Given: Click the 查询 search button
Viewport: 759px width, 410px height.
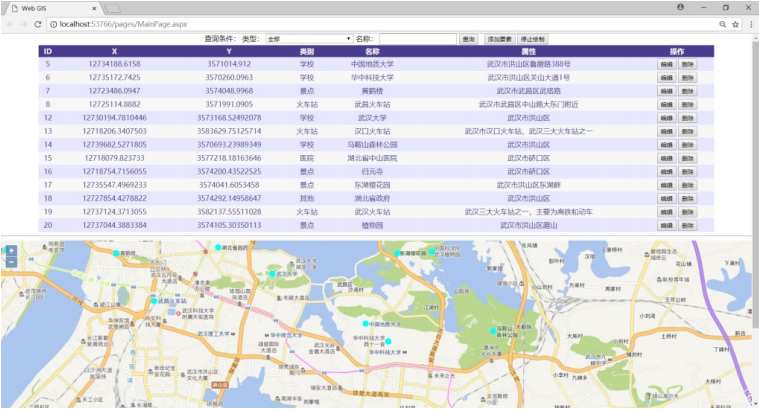Looking at the screenshot, I should click(x=469, y=39).
